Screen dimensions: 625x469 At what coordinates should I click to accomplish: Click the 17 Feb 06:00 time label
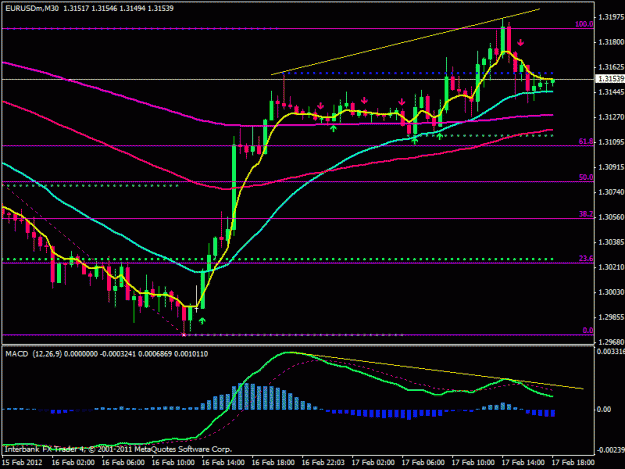tap(423, 463)
